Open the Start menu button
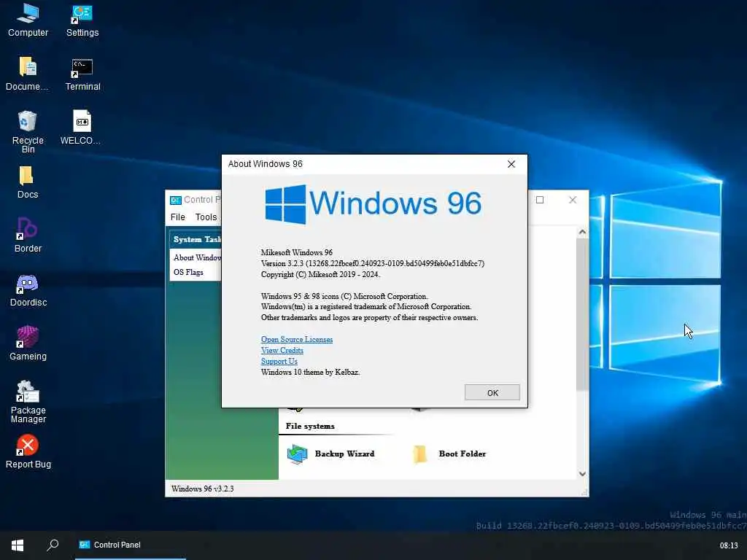747x560 pixels. [18, 545]
